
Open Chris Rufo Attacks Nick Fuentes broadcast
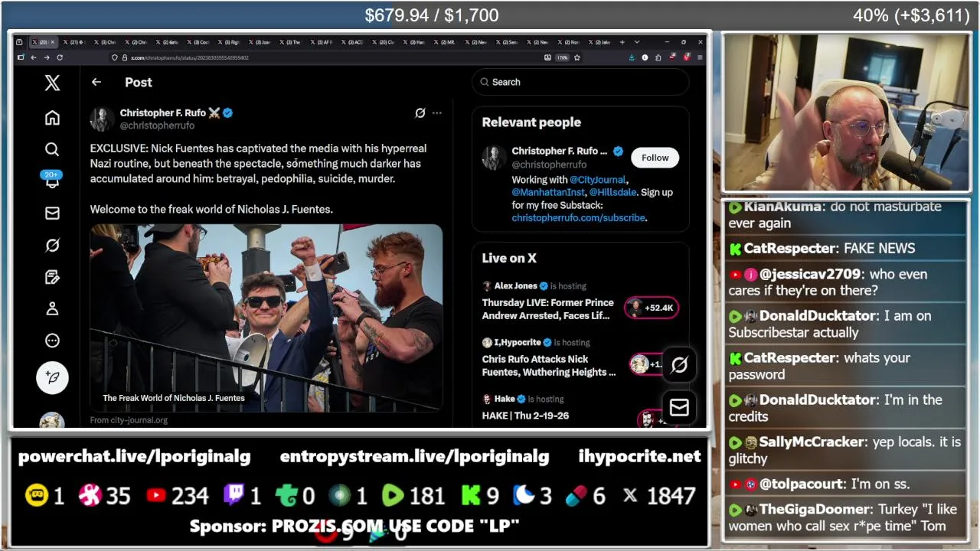[549, 366]
